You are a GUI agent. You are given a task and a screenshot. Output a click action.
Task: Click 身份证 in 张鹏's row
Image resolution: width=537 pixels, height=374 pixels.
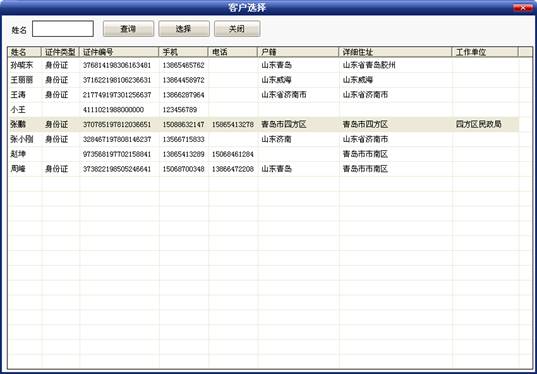click(x=57, y=124)
